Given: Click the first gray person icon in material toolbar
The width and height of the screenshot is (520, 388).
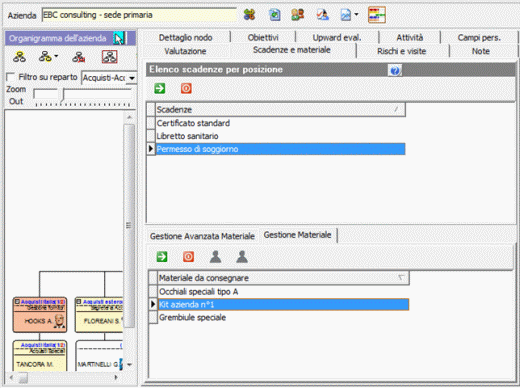Looking at the screenshot, I should pos(215,257).
